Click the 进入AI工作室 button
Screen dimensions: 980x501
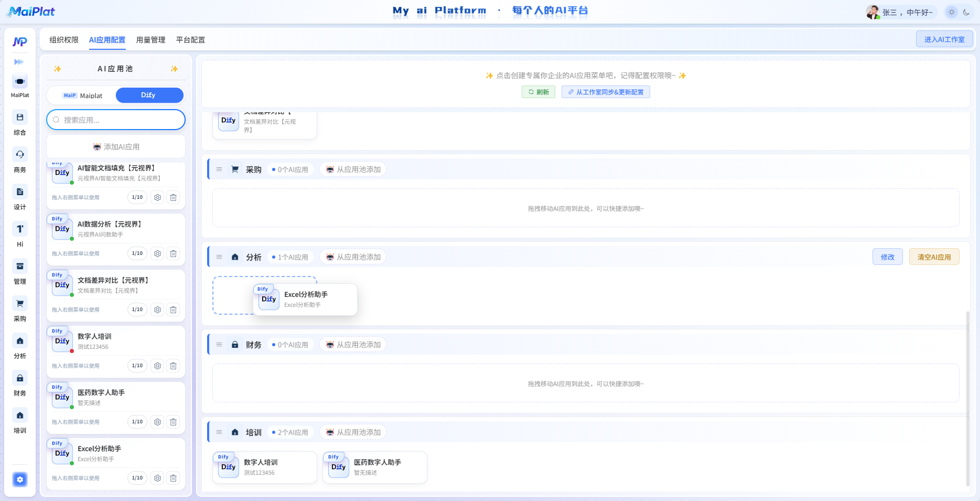point(944,39)
